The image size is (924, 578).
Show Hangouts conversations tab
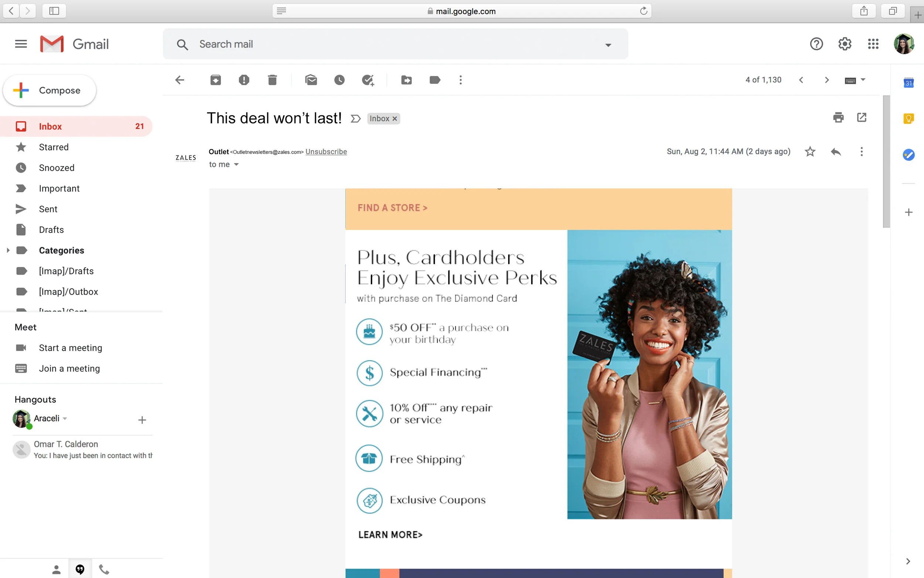[x=80, y=569]
